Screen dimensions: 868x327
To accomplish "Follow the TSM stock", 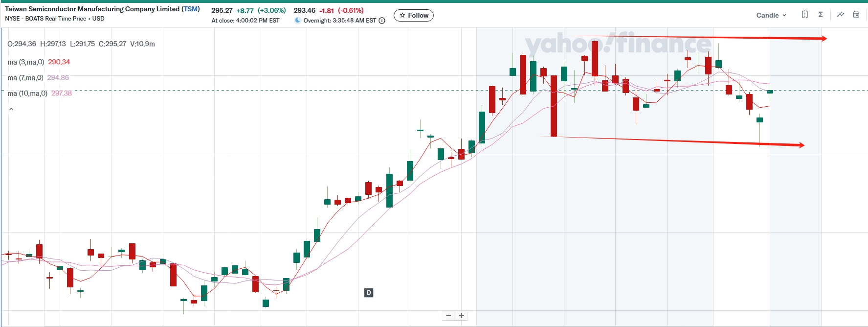I will click(413, 16).
